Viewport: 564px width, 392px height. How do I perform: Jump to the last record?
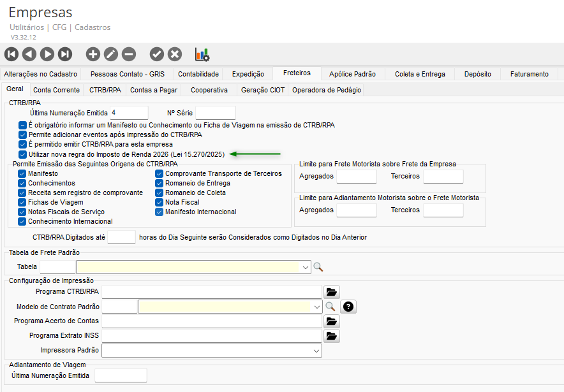[65, 54]
